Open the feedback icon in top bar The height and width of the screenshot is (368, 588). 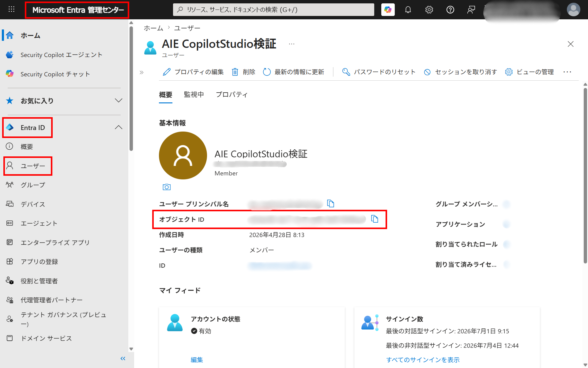pyautogui.click(x=471, y=10)
